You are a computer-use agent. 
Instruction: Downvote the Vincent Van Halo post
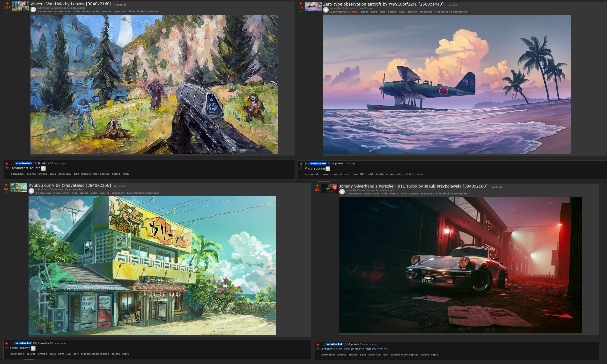click(x=7, y=11)
